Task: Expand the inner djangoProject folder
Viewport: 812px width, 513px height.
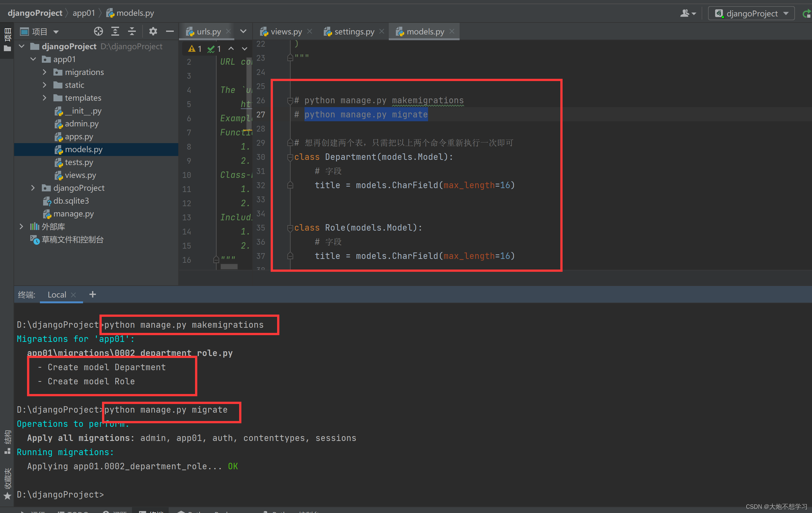Action: point(33,188)
